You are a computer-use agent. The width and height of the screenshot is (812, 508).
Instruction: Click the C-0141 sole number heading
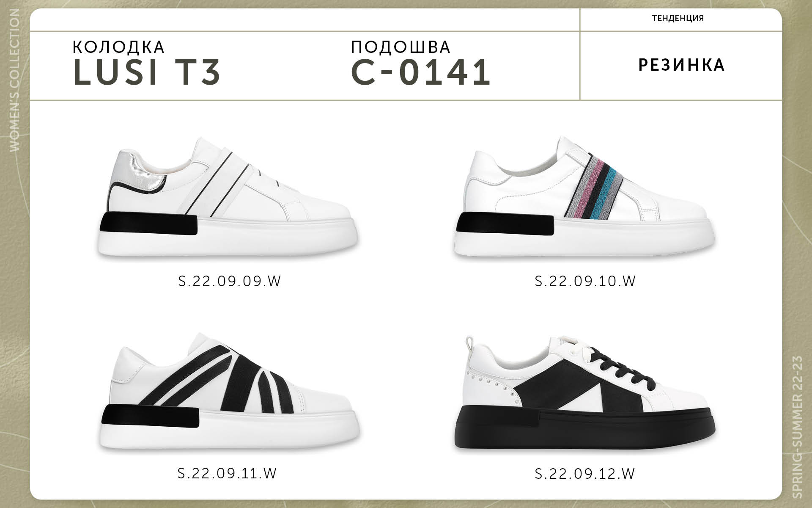(421, 72)
